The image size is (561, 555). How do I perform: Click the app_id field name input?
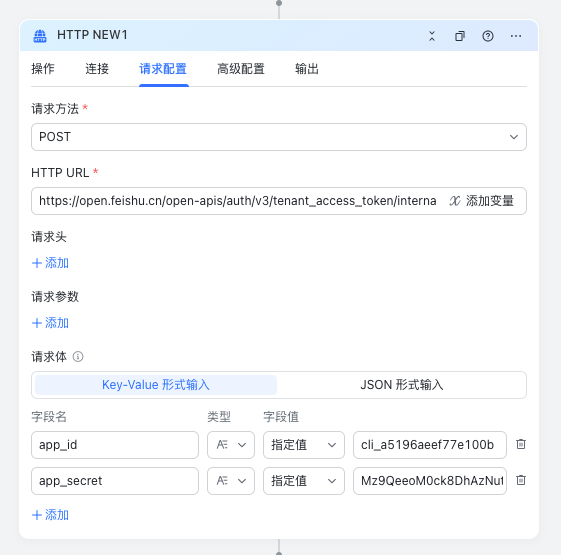(x=115, y=445)
